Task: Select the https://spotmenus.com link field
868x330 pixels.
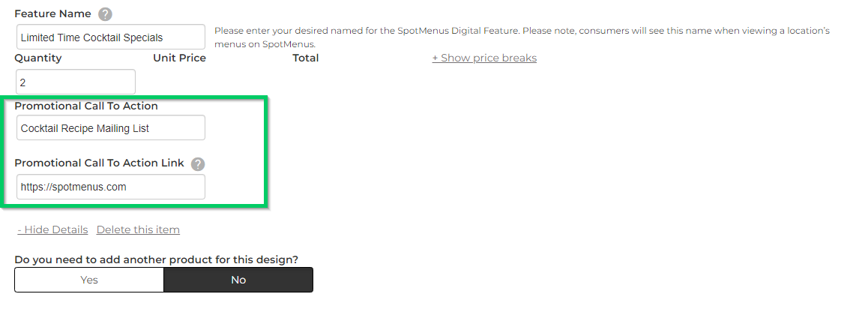Action: pyautogui.click(x=111, y=187)
